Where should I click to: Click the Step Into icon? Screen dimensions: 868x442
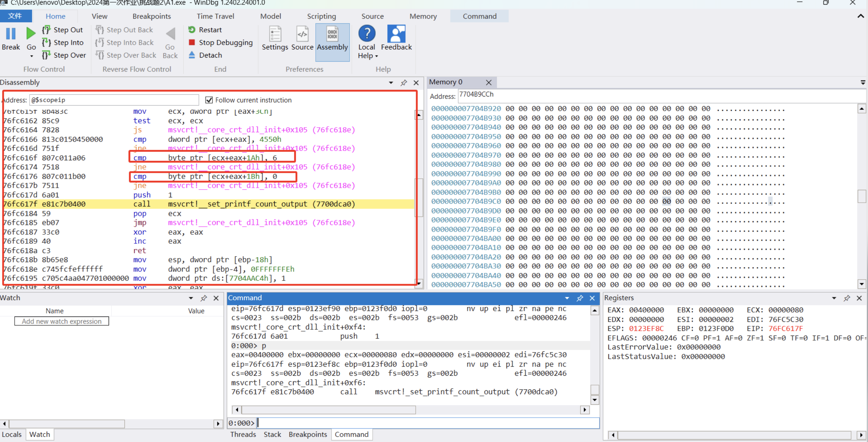[46, 42]
